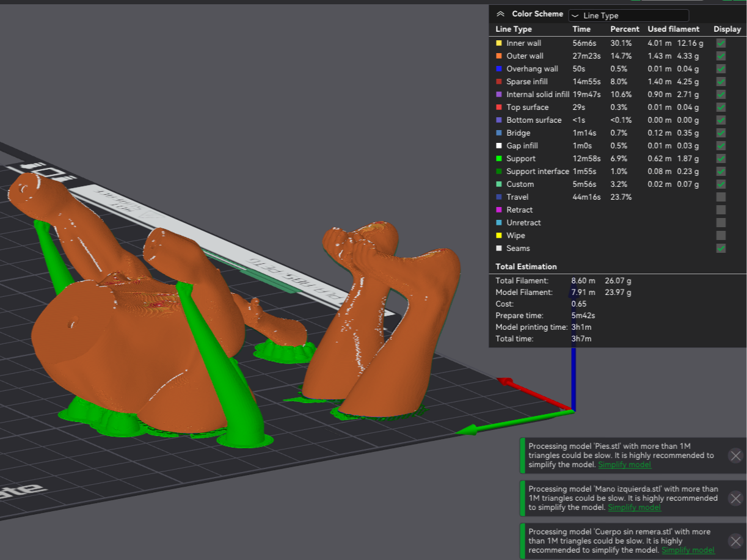Click the Display column header
Viewport: 747px width, 560px height.
(727, 29)
